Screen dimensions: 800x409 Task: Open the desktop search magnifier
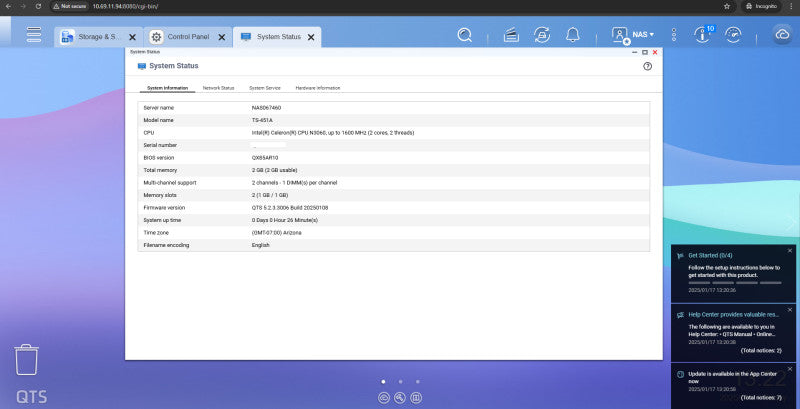pyautogui.click(x=464, y=35)
